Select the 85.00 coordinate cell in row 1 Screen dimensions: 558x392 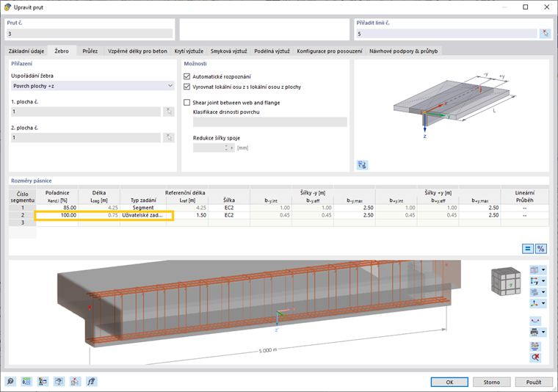coord(57,208)
